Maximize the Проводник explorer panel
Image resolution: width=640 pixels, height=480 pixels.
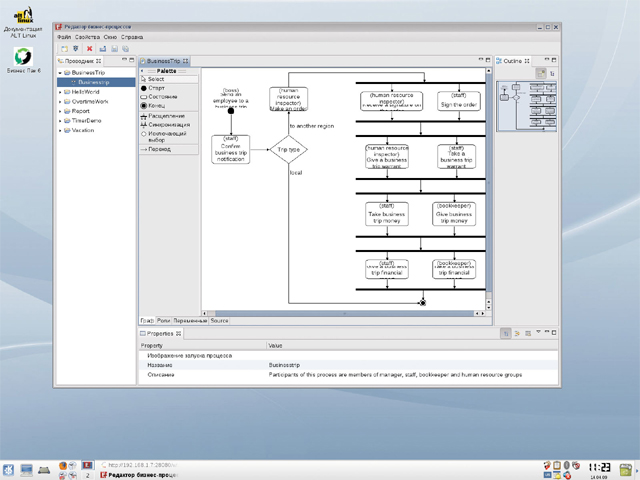[x=131, y=60]
